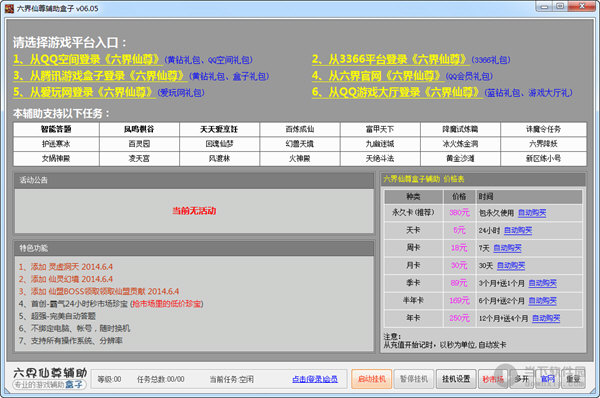Select task cell 火神殿
Screen dimensions: 600x398
point(300,158)
